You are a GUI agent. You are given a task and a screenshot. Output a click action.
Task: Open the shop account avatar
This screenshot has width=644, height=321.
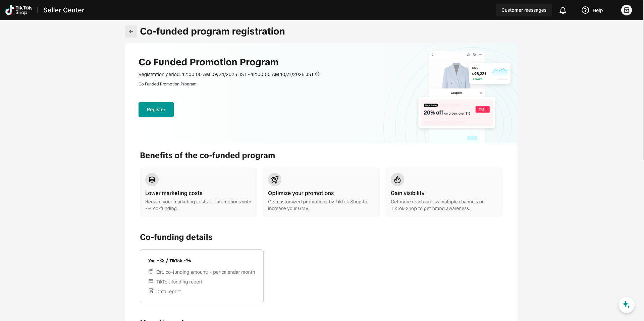click(626, 10)
